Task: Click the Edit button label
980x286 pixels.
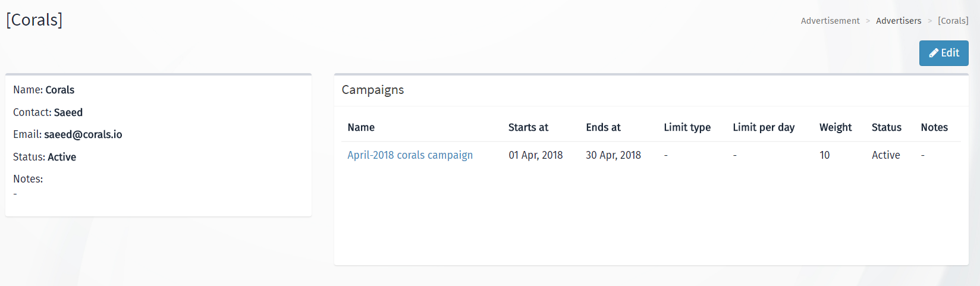Action: click(x=950, y=53)
